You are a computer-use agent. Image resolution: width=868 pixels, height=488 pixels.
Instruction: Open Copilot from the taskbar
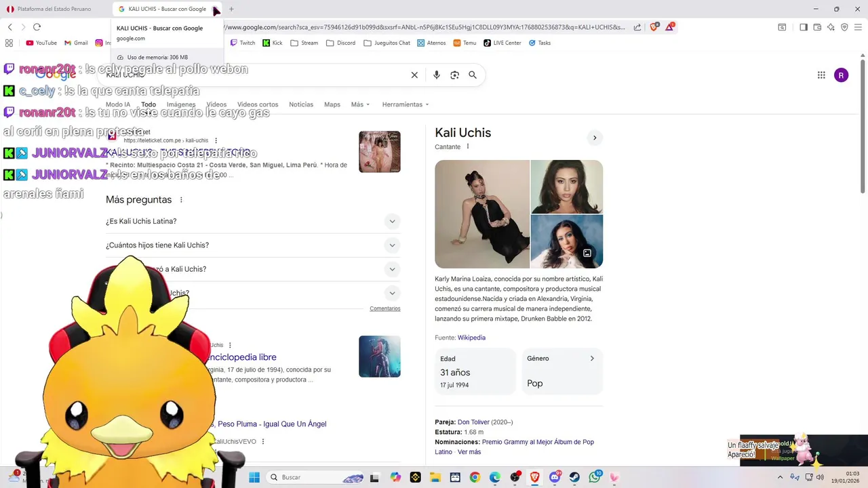coord(395,477)
